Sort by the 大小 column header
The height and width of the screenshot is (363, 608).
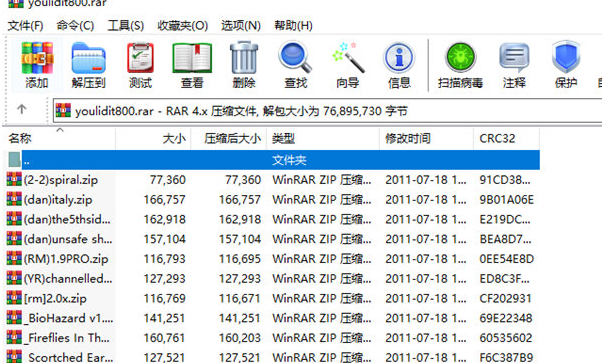click(x=153, y=138)
